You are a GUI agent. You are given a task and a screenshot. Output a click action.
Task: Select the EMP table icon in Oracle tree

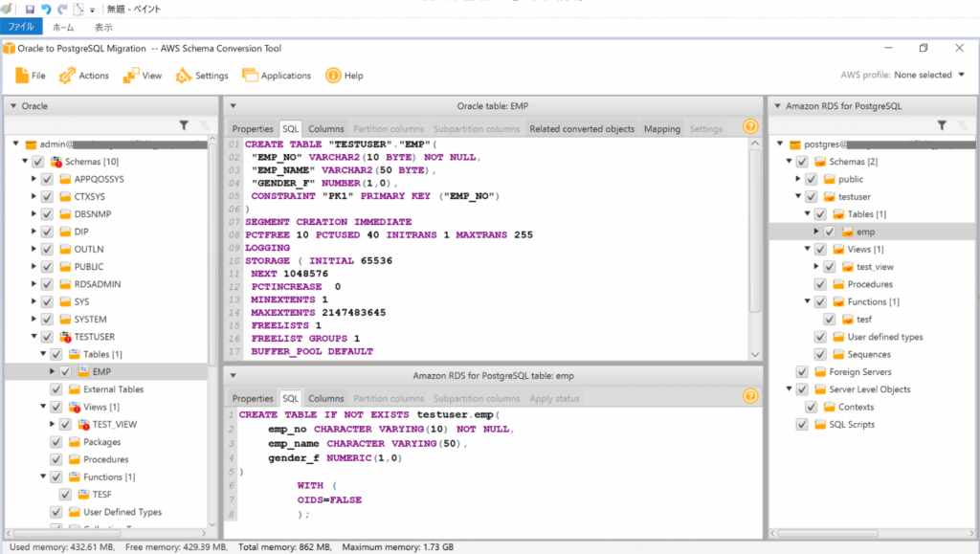tap(84, 371)
